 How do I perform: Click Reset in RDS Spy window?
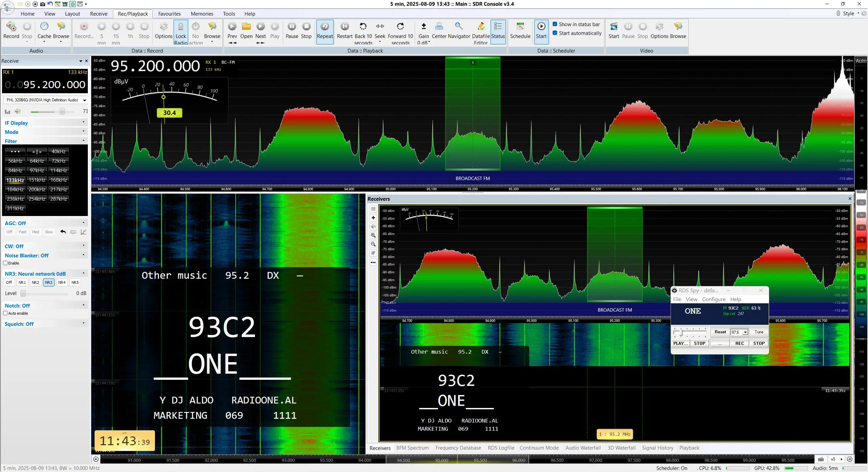720,332
